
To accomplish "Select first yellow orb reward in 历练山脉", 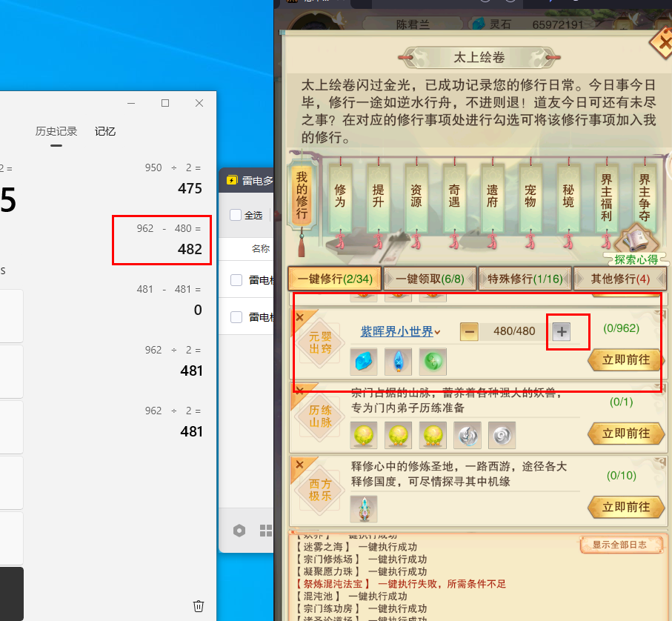I will [x=364, y=436].
